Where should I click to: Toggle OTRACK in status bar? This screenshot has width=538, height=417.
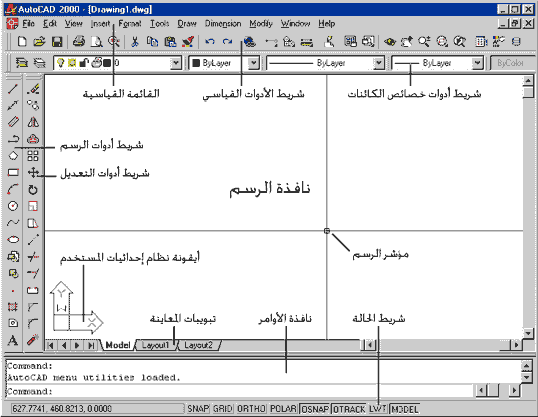349,409
